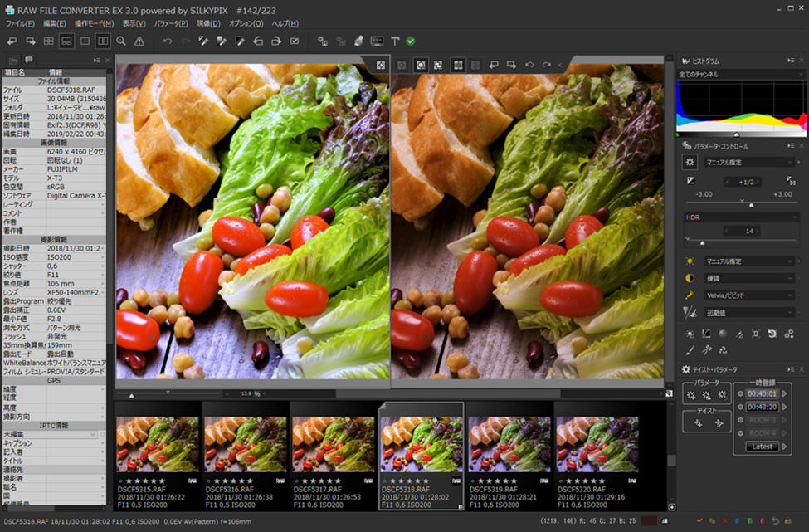809x532 pixels.
Task: Open the Velvia/ビビッド color dropdown
Action: click(x=749, y=295)
